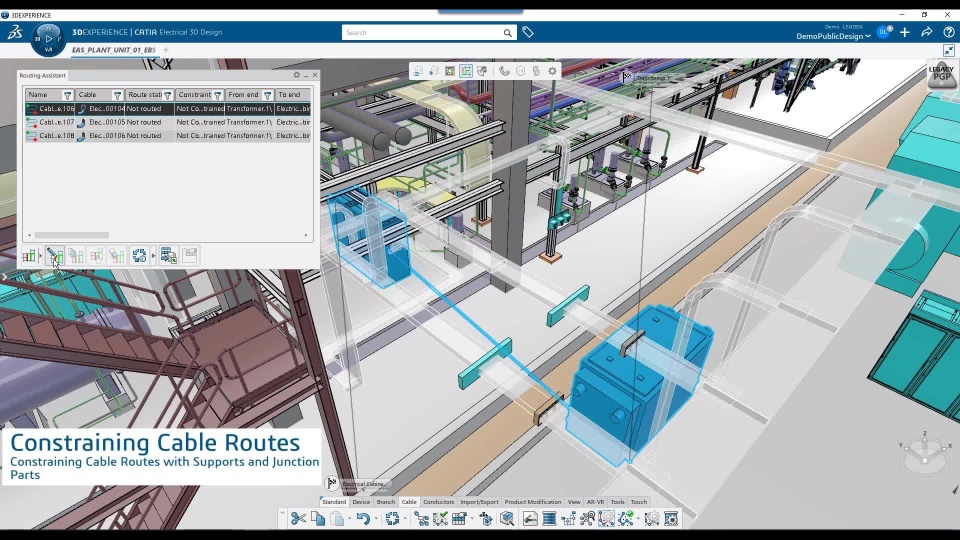Viewport: 960px width, 540px height.
Task: Select the Cabl..e.106 row
Action: point(168,108)
